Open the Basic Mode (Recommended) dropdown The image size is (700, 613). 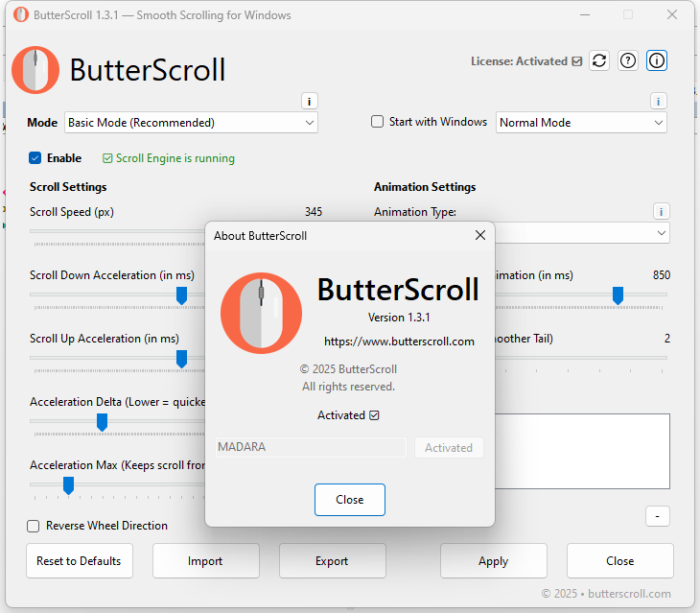pyautogui.click(x=191, y=123)
